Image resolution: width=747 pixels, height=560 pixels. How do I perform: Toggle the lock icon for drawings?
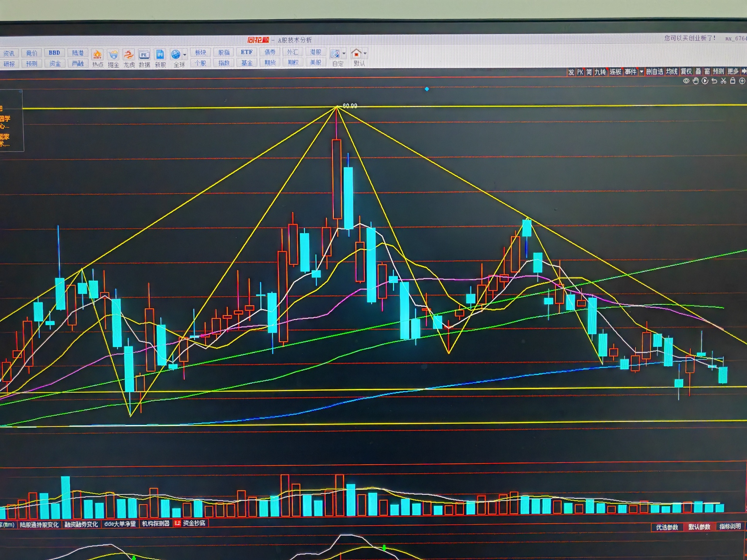(732, 81)
